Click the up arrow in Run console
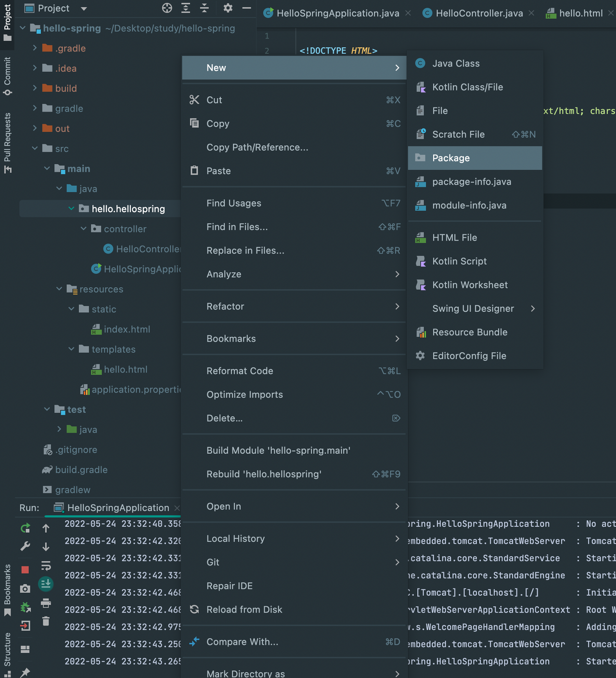 tap(46, 528)
